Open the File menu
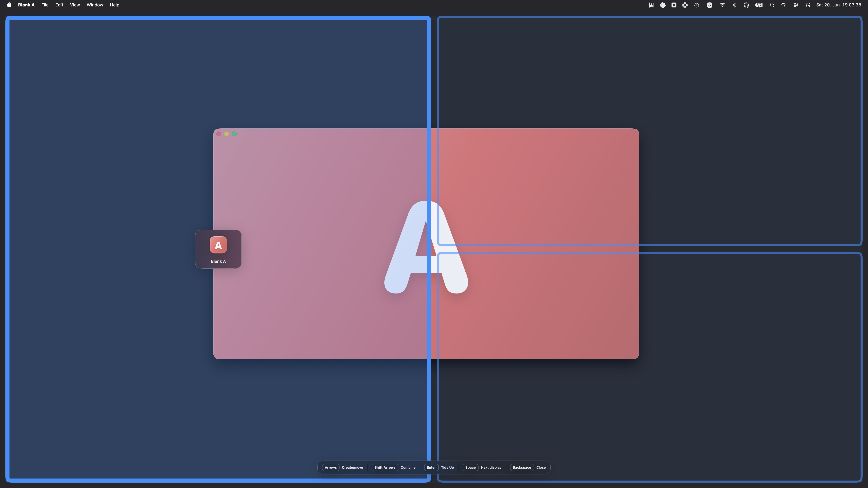Screen dimensions: 868x488 (x=45, y=5)
